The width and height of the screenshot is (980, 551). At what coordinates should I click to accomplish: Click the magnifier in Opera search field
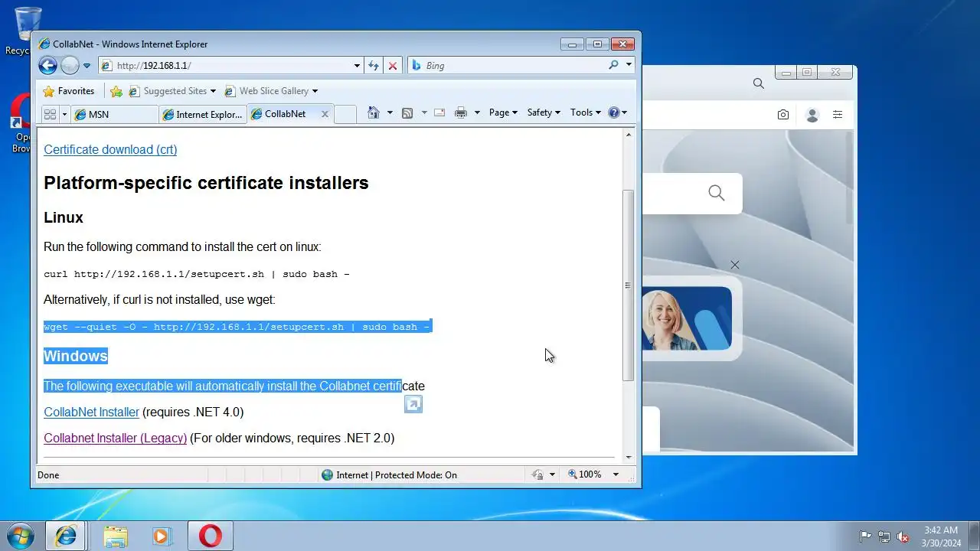[x=716, y=193]
